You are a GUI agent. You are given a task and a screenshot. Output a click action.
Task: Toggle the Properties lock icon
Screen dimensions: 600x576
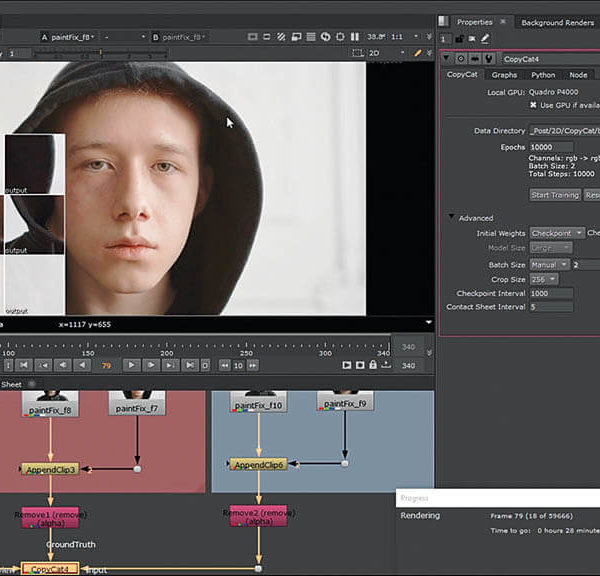tap(459, 39)
